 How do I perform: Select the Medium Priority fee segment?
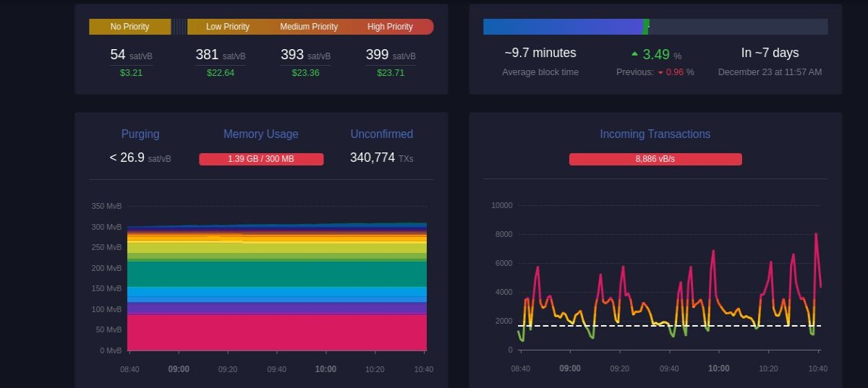point(309,27)
